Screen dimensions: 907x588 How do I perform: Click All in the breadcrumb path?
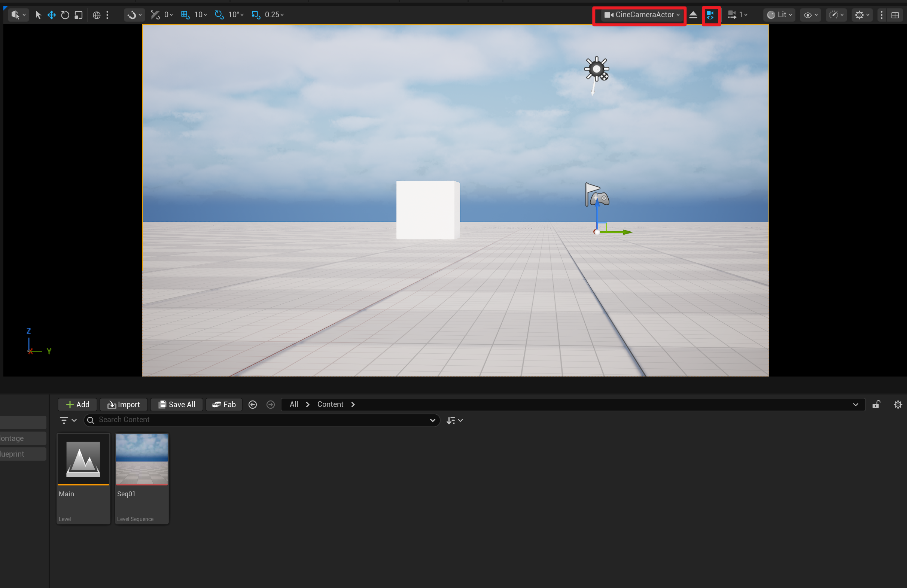click(x=294, y=404)
